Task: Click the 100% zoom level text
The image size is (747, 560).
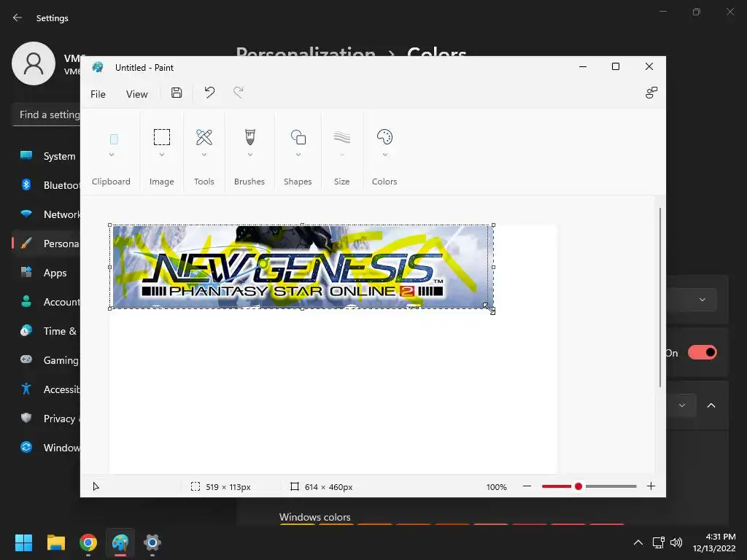Action: (496, 486)
